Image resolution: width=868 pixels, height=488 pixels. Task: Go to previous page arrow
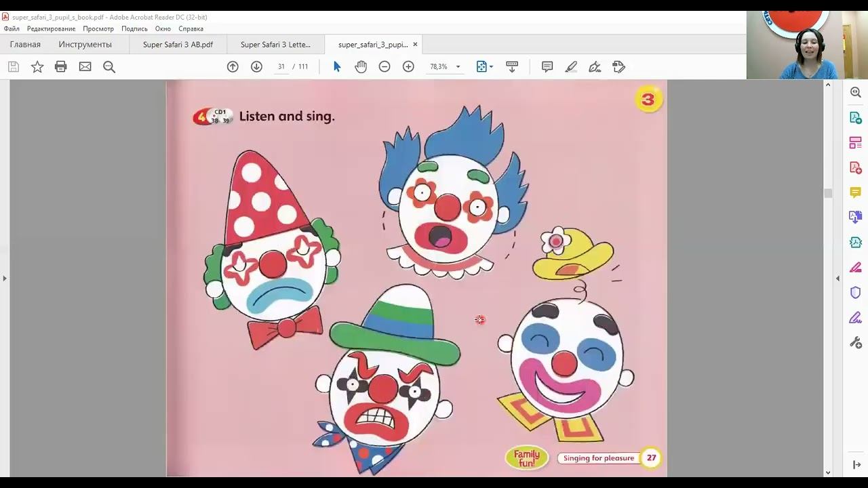[x=233, y=66]
